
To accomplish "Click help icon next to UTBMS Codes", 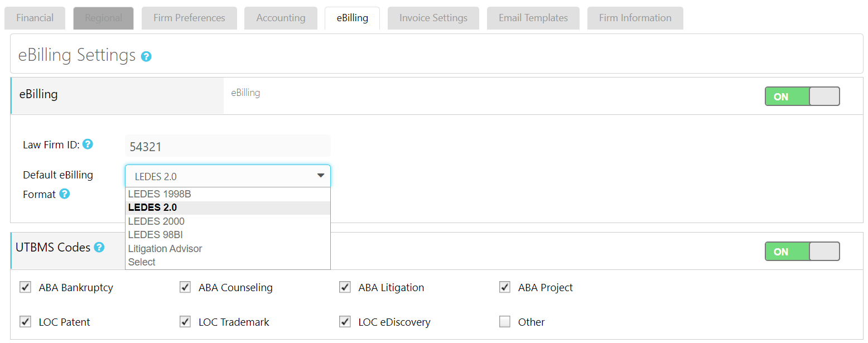I will (99, 247).
